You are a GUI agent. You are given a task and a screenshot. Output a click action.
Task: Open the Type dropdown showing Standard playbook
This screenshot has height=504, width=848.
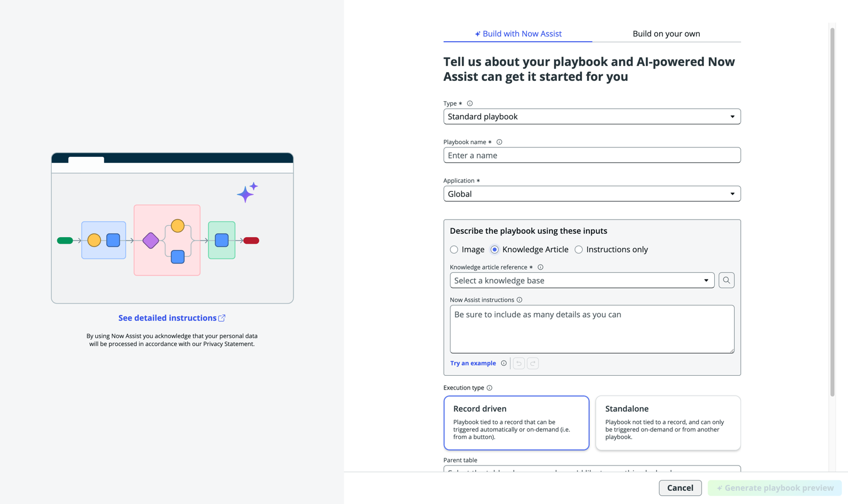click(592, 117)
